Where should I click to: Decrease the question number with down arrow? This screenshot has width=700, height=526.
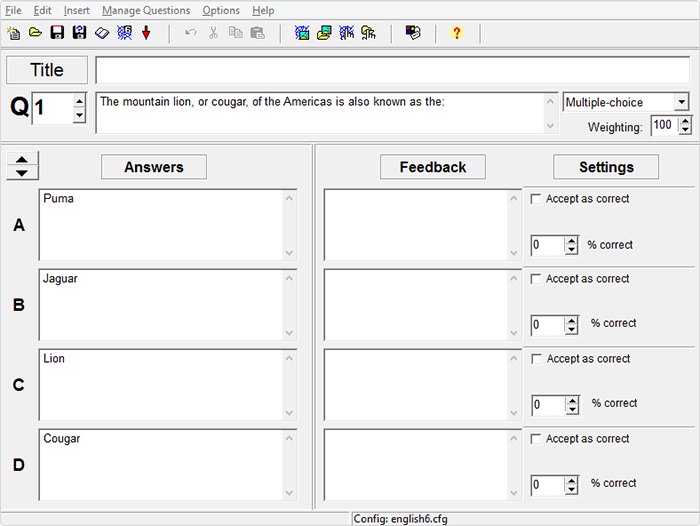79,116
